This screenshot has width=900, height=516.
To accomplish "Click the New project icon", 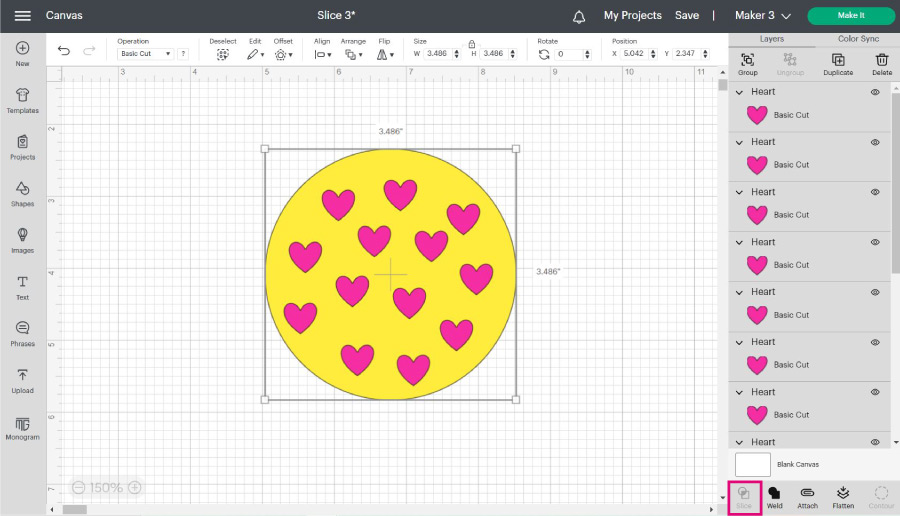I will click(22, 48).
